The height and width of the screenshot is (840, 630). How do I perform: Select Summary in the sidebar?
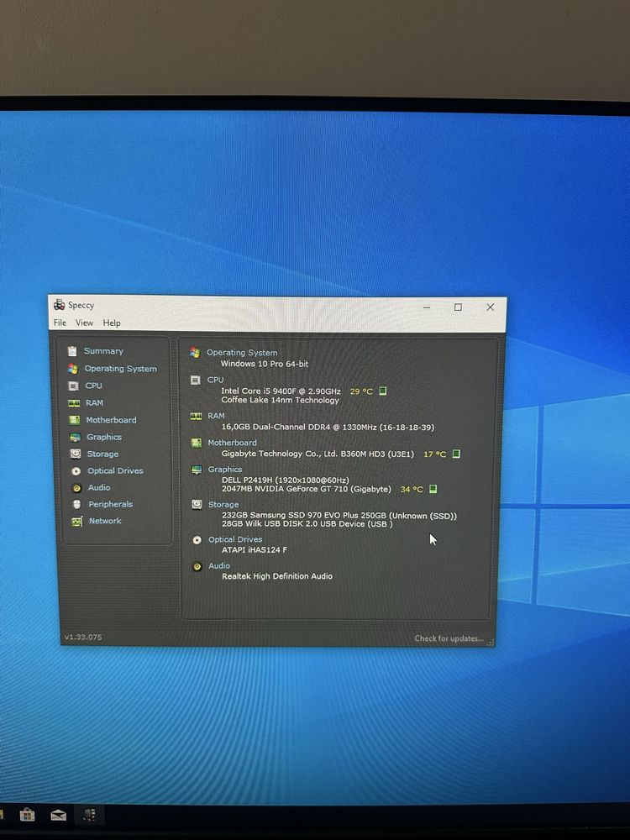(103, 351)
